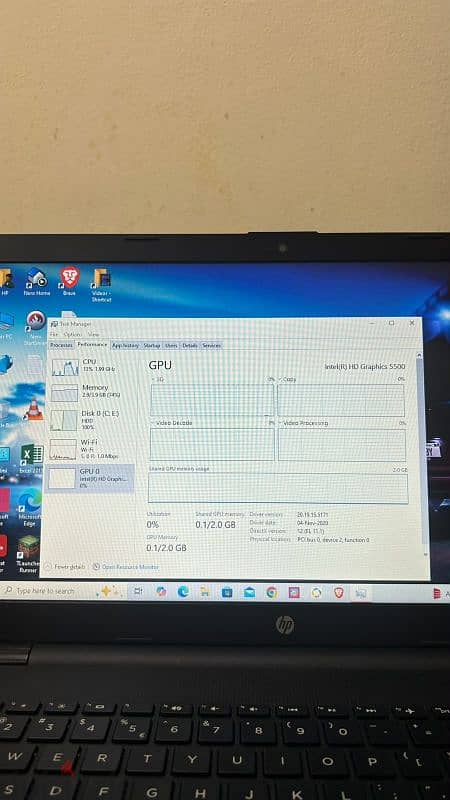Viewport: 450px width, 800px height.
Task: Click the driver date 04-Nov-2020 value
Action: [x=312, y=523]
